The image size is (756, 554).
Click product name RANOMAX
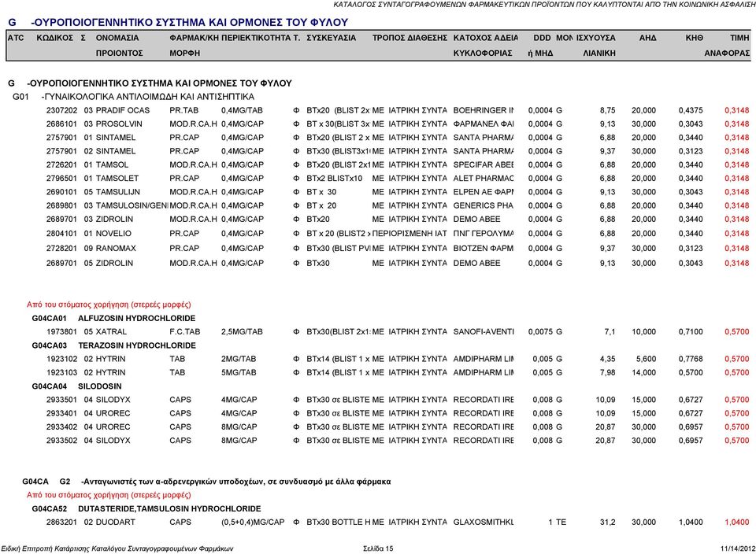coord(116,249)
